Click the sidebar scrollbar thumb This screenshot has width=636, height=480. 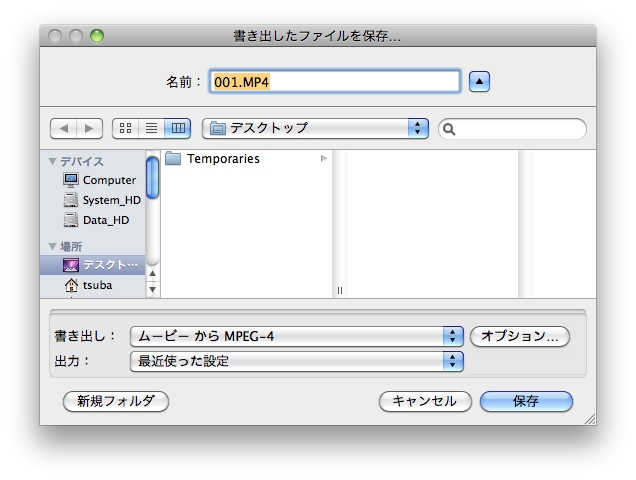point(153,178)
